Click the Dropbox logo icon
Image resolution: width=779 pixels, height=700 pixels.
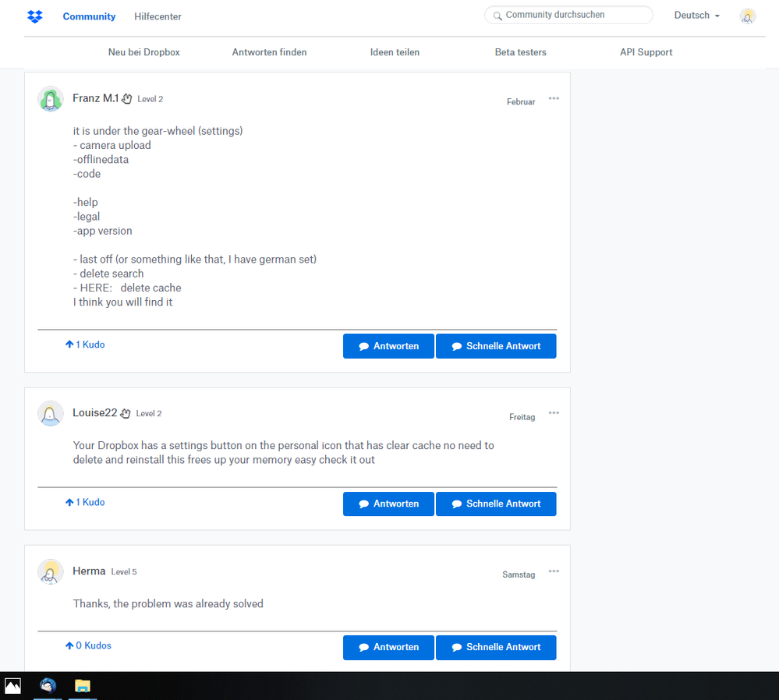click(35, 16)
